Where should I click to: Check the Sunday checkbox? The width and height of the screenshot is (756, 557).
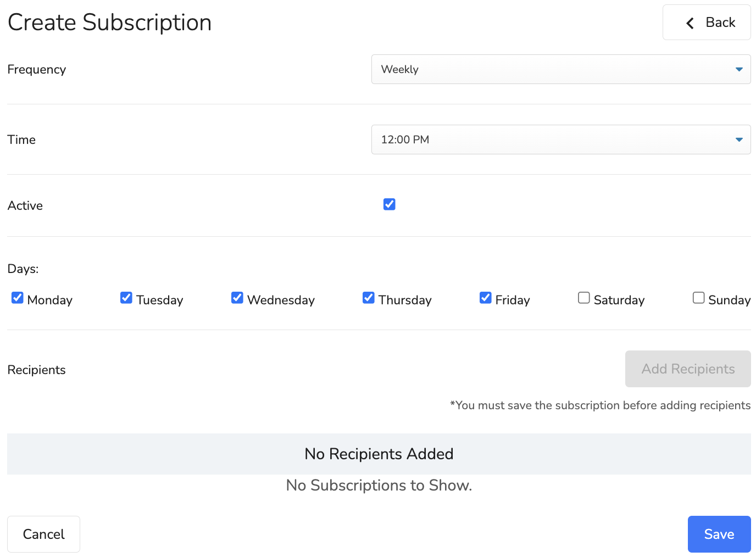click(698, 297)
